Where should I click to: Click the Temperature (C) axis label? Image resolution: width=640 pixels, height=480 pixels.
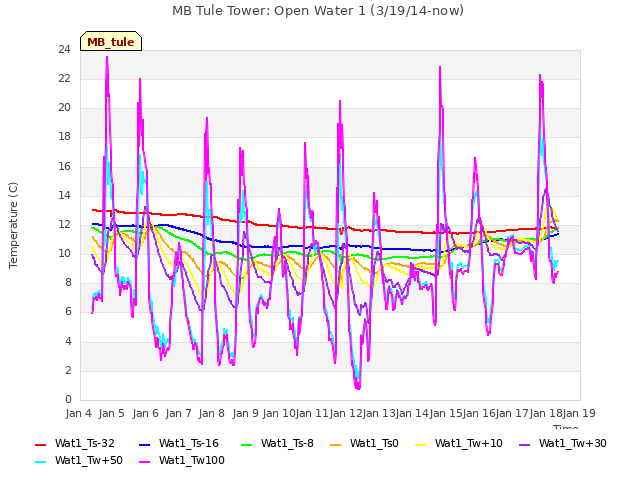tap(13, 225)
